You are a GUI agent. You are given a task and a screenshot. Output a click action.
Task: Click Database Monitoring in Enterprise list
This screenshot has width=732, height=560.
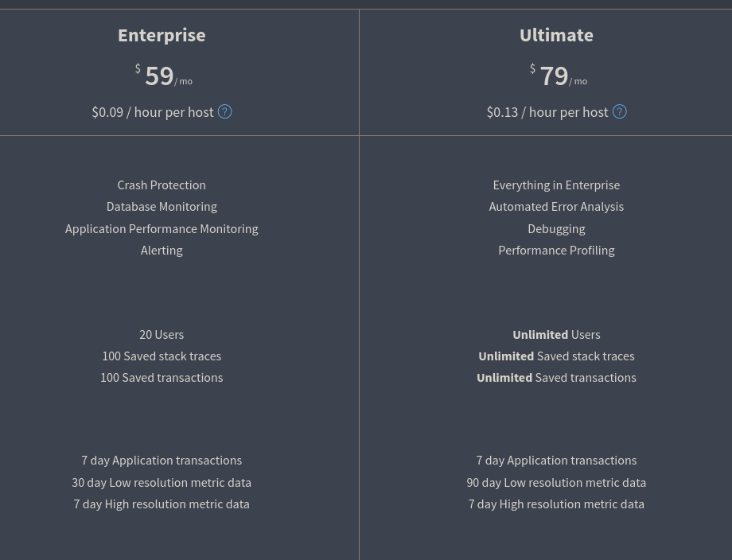[162, 207]
